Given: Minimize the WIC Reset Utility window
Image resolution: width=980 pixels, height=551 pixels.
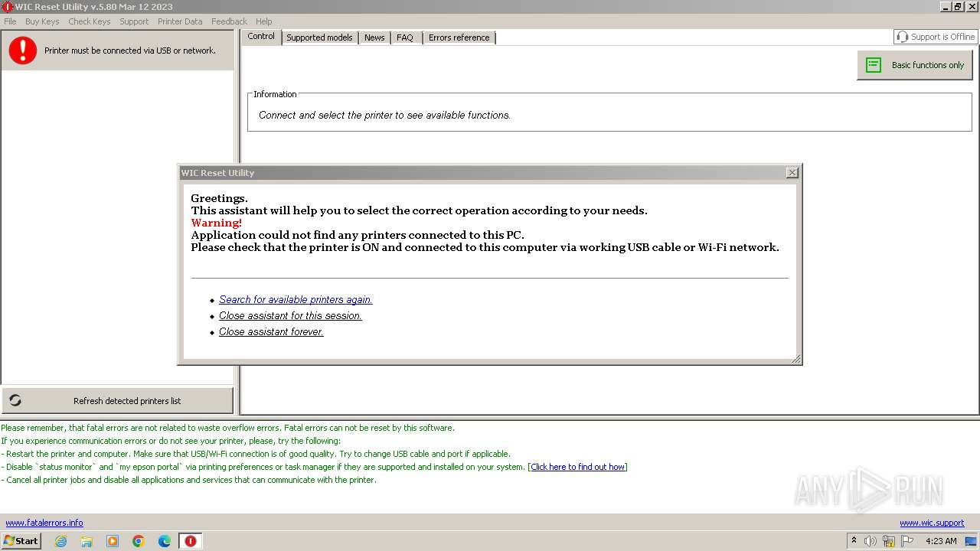Looking at the screenshot, I should click(946, 7).
